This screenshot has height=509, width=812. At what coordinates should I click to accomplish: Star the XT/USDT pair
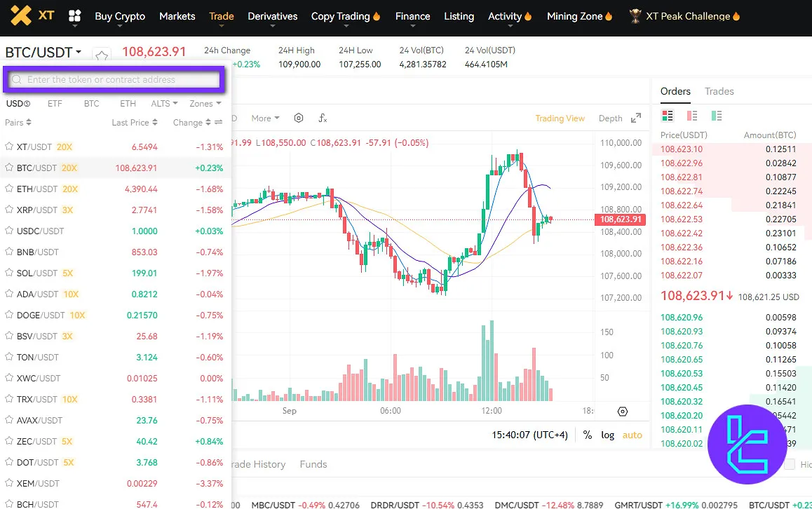[9, 147]
